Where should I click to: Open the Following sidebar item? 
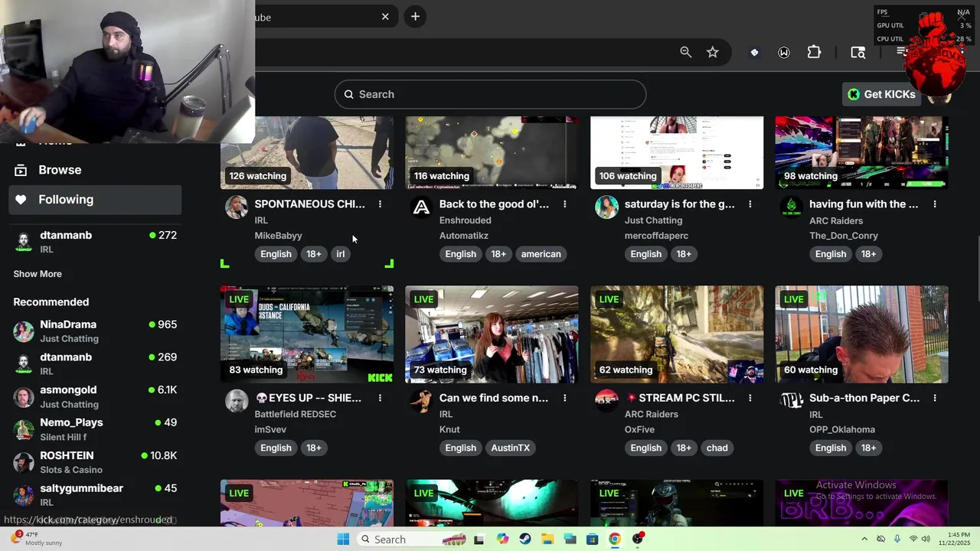pos(95,200)
